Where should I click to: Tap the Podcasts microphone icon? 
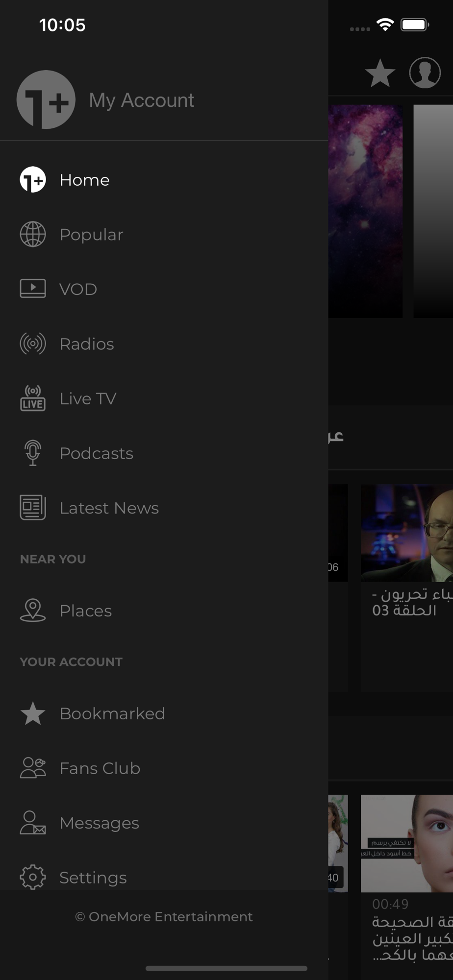(x=33, y=453)
